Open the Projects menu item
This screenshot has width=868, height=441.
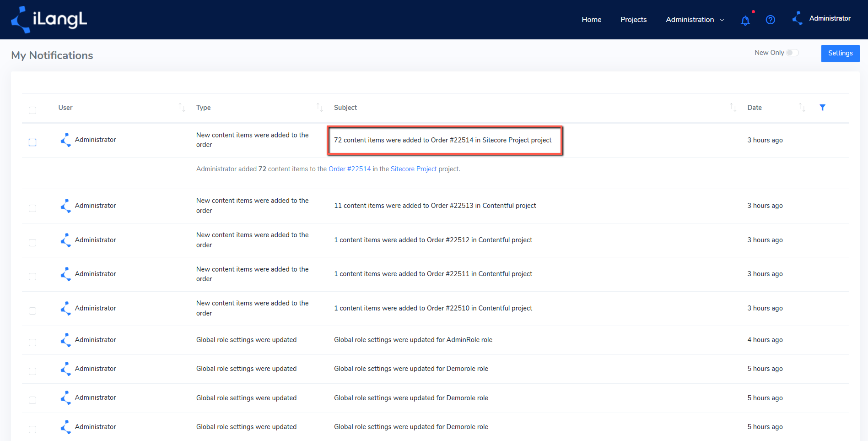[x=633, y=20]
